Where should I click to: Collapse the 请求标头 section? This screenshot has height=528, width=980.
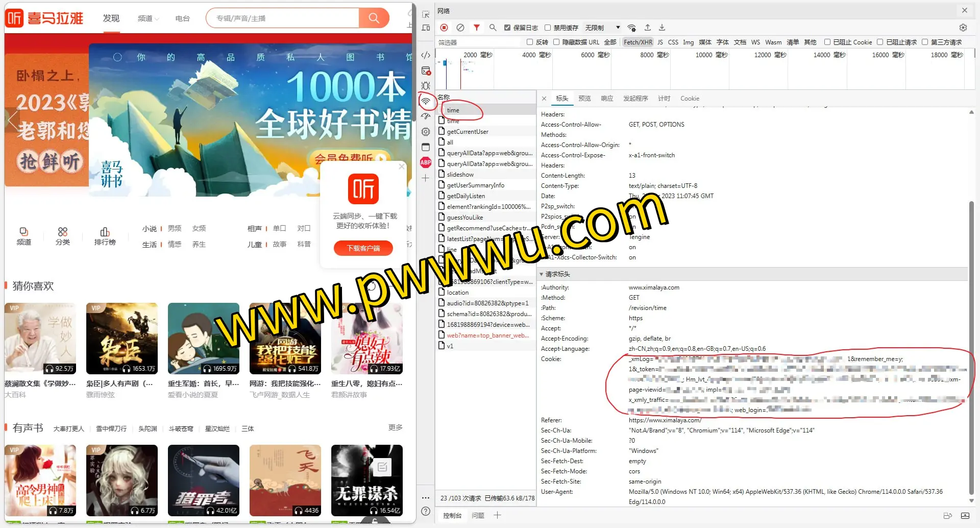(x=542, y=274)
